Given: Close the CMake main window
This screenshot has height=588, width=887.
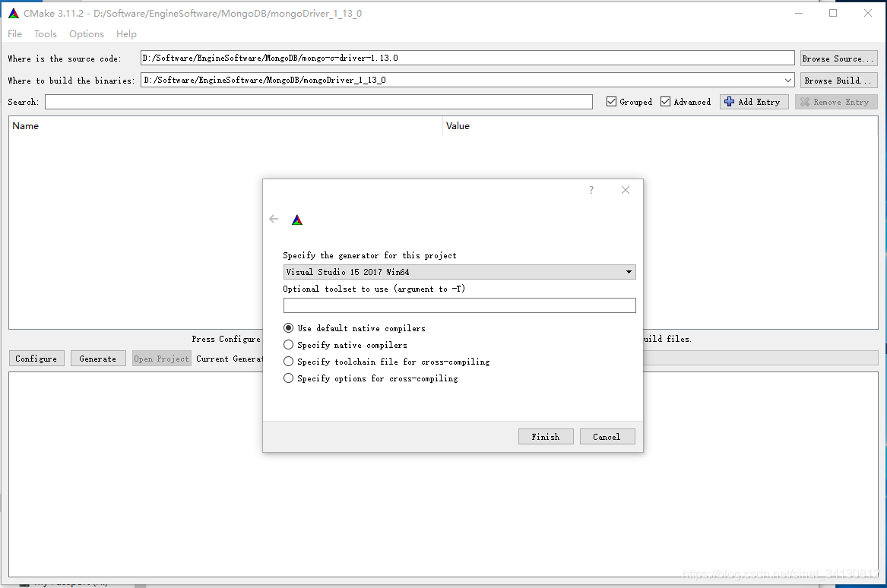Looking at the screenshot, I should [x=868, y=13].
